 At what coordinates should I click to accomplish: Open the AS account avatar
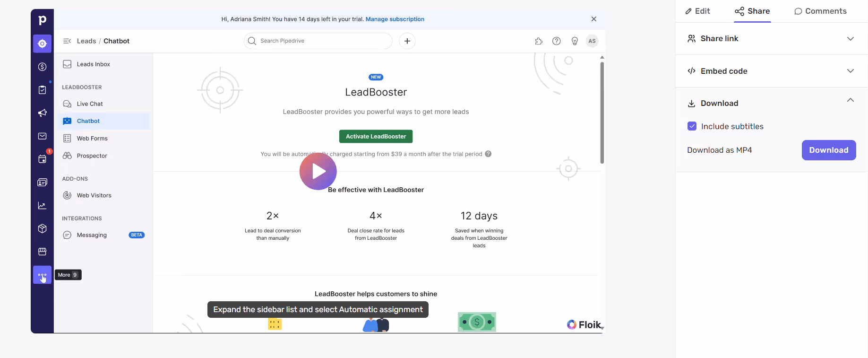tap(592, 41)
